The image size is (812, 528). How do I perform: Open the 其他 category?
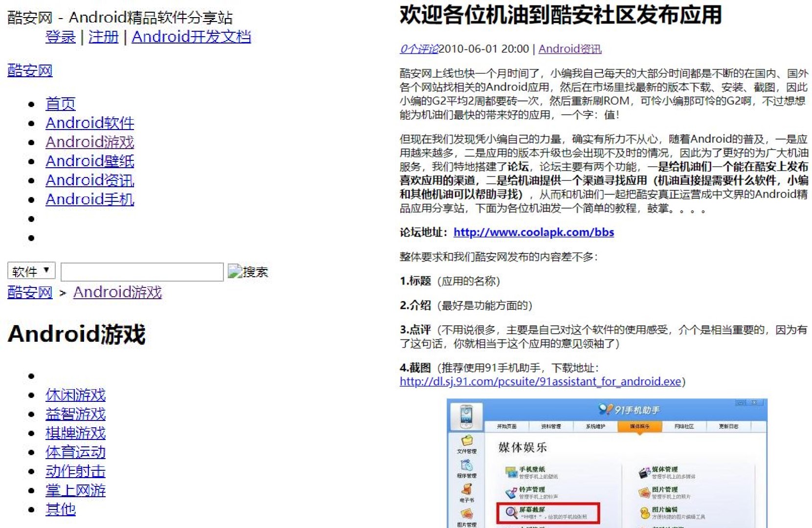(x=61, y=509)
